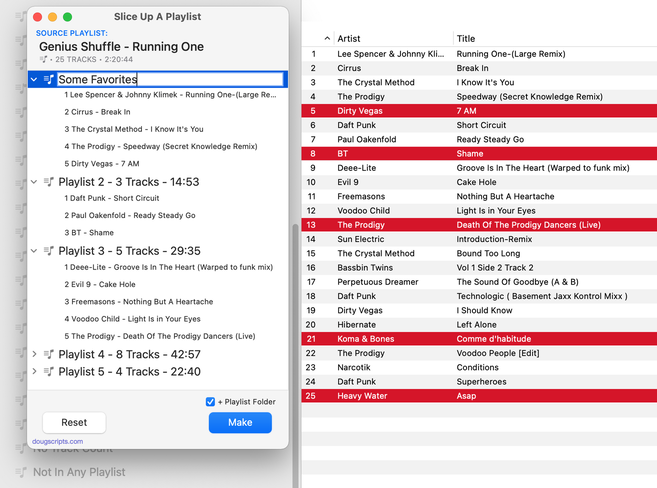
Task: Select Not In Any Playlist in sidebar
Action: tap(79, 472)
